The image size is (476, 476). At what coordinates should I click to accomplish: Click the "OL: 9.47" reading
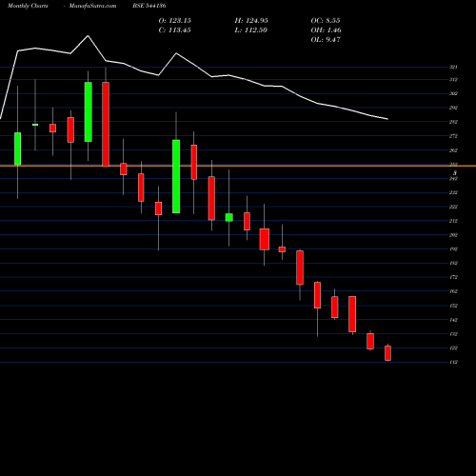326,40
